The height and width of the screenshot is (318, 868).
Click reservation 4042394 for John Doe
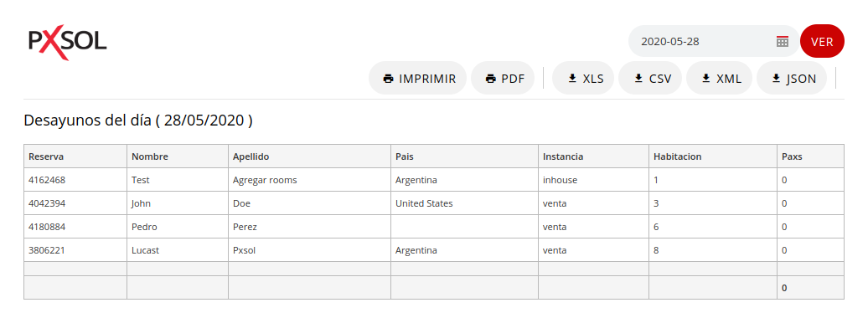(x=47, y=203)
